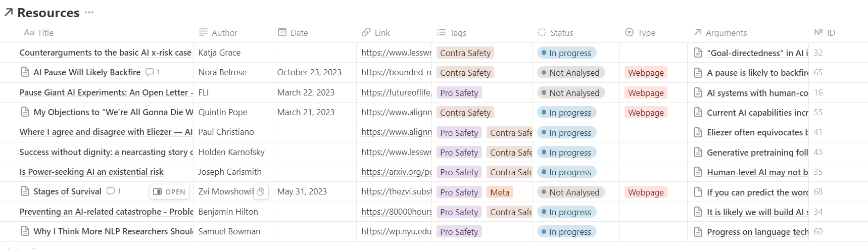Open the lesswrong link for Katja Grace row

[x=396, y=53]
